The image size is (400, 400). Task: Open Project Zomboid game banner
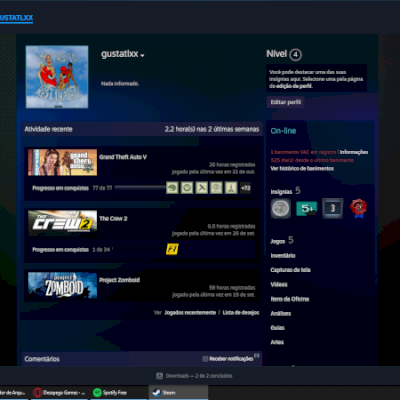[62, 285]
